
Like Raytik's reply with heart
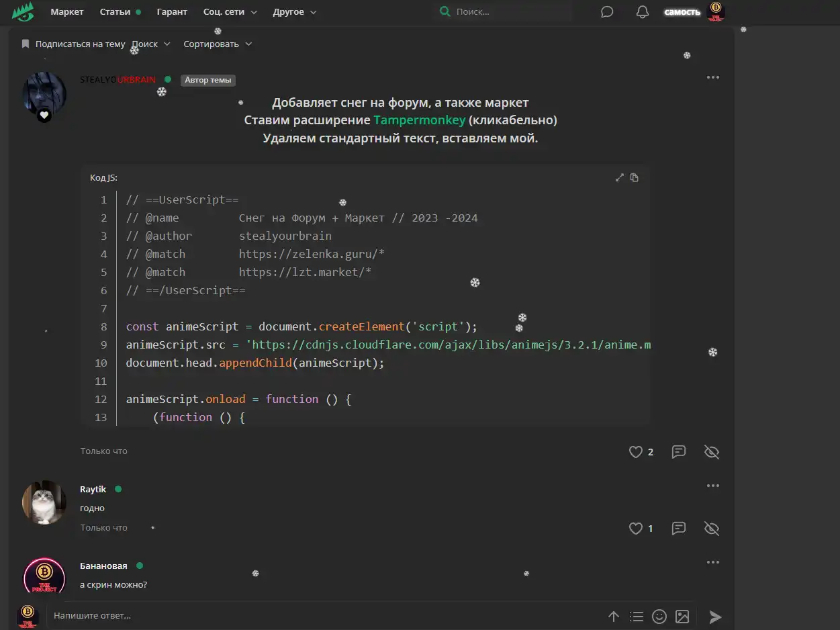click(636, 529)
